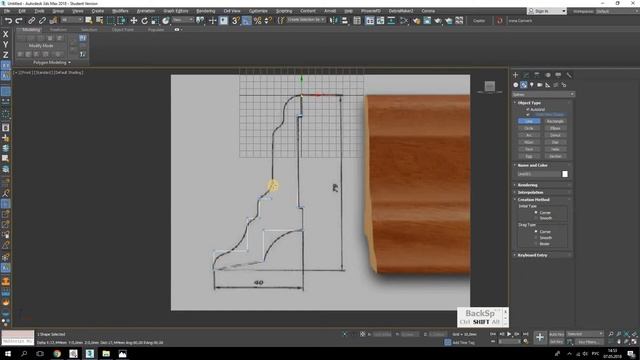This screenshot has width=640, height=360.
Task: Click the Select by Name icon
Action: click(x=99, y=20)
